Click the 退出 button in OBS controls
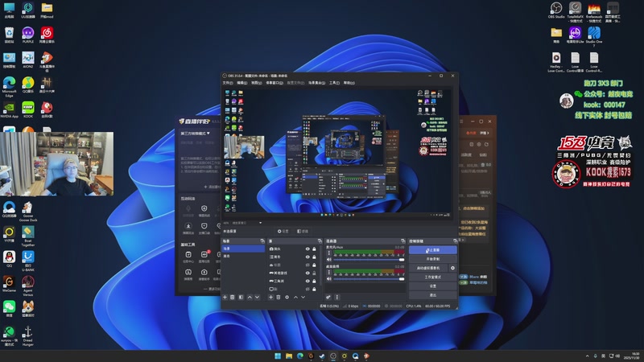644x362 pixels. point(432,295)
